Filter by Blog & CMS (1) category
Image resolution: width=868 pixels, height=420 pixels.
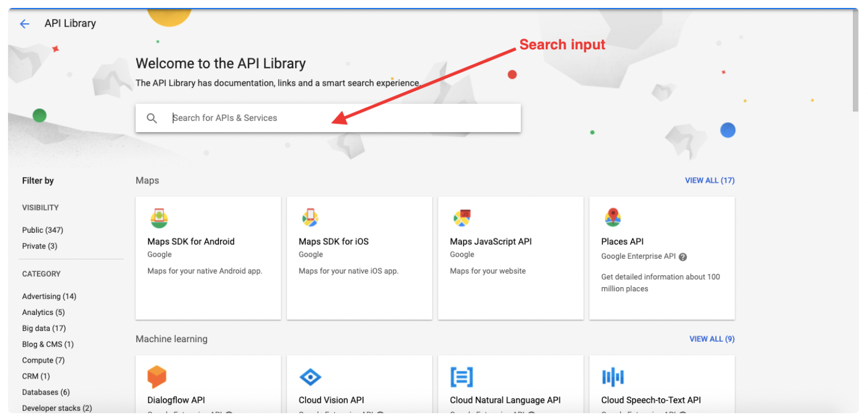click(x=48, y=344)
